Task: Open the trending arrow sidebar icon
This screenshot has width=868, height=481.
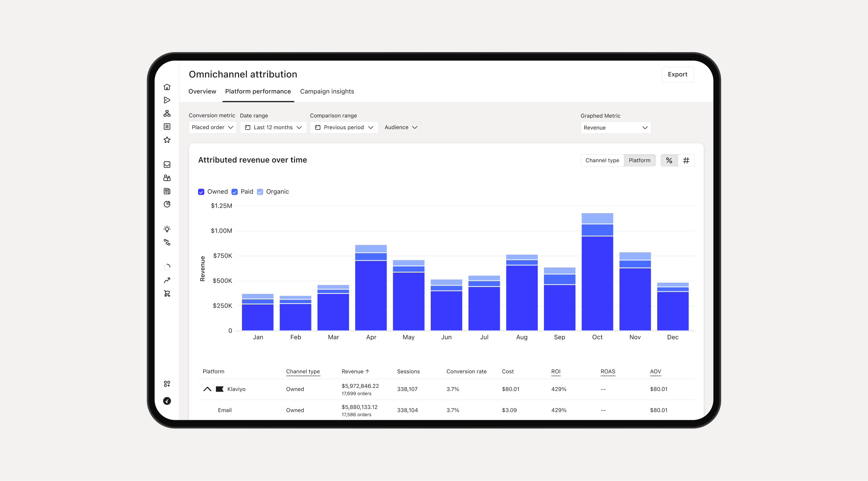Action: tap(167, 280)
